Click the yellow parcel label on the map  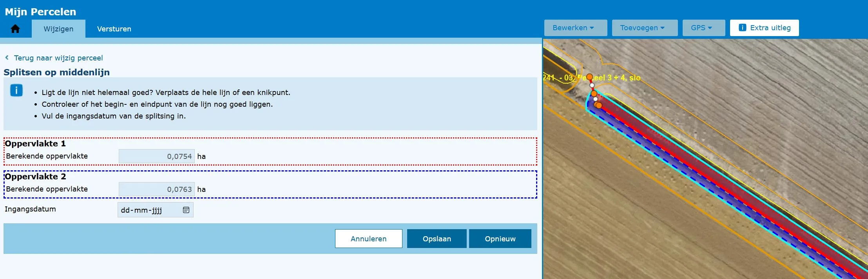click(x=592, y=78)
